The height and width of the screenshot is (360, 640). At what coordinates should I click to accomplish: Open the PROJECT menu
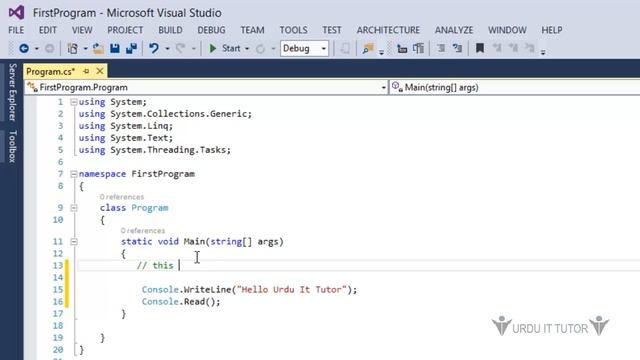[x=125, y=30]
